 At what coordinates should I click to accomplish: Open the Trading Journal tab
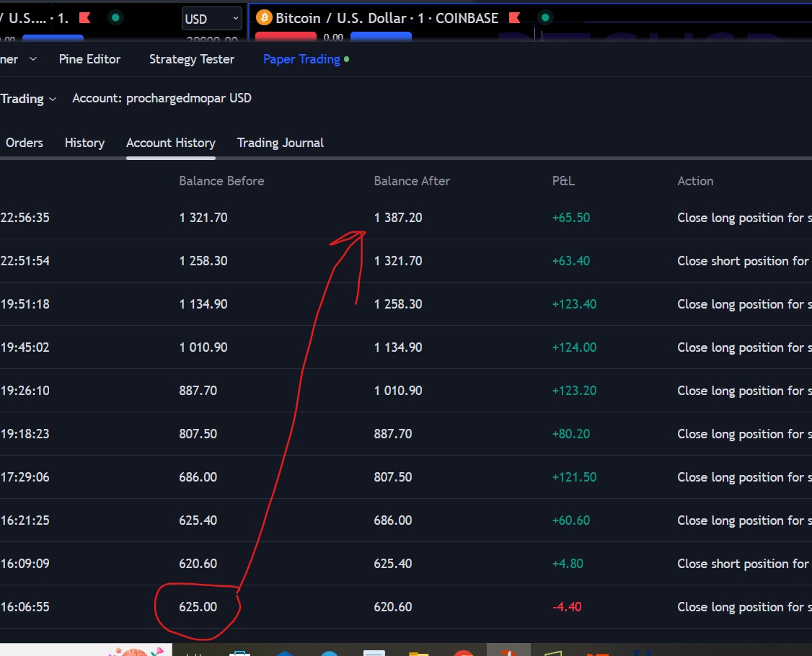(280, 143)
